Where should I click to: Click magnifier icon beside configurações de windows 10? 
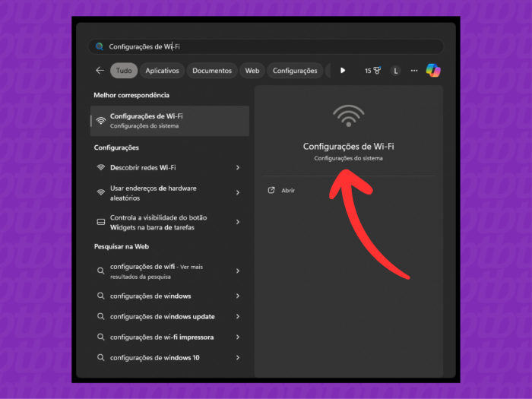tap(101, 358)
